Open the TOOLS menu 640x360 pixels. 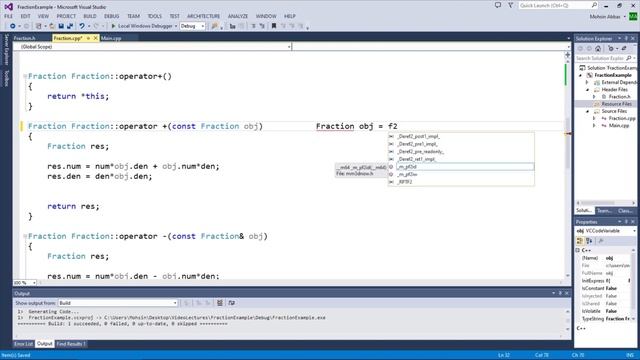click(154, 16)
